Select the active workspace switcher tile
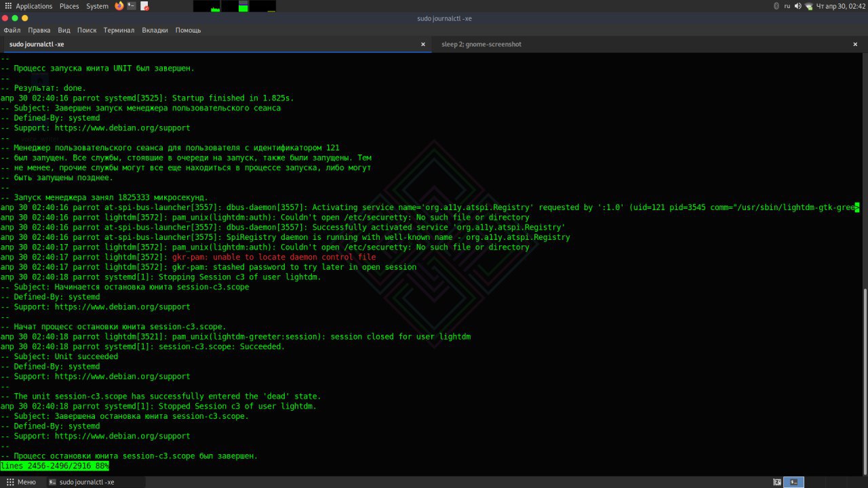 pyautogui.click(x=793, y=482)
